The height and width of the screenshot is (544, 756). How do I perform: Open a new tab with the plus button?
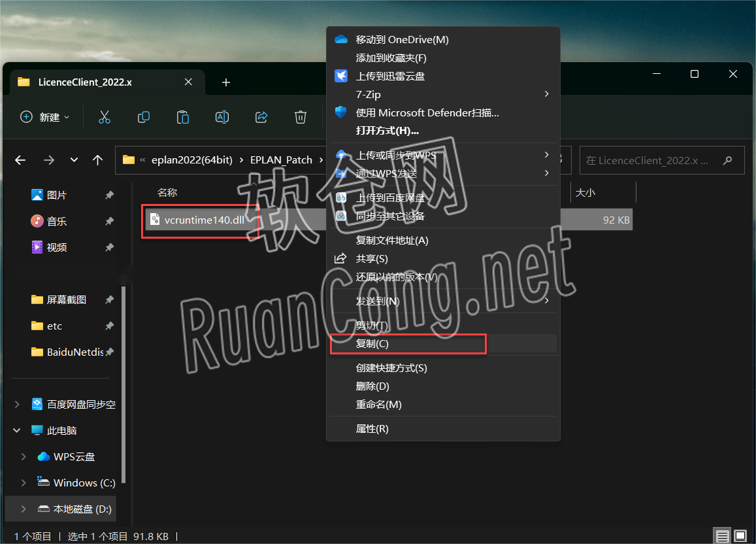coord(225,82)
